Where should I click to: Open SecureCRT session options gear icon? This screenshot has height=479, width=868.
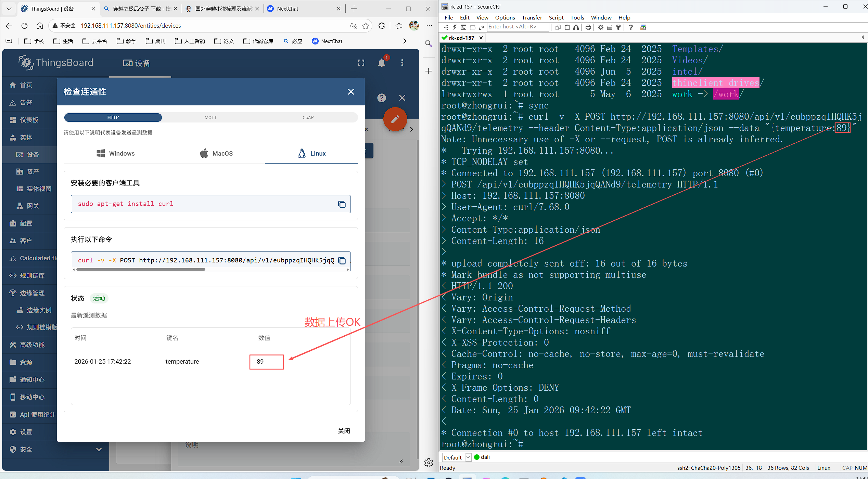[x=600, y=27]
